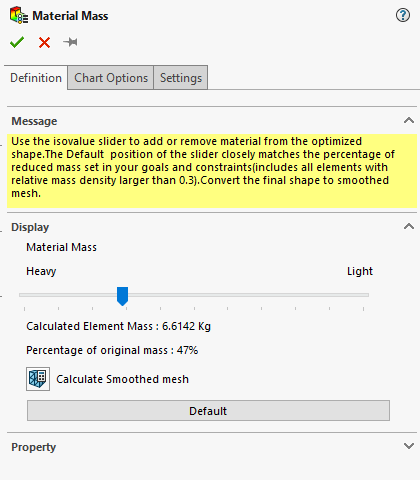
Task: Reset slider with the Default button
Action: pyautogui.click(x=208, y=411)
